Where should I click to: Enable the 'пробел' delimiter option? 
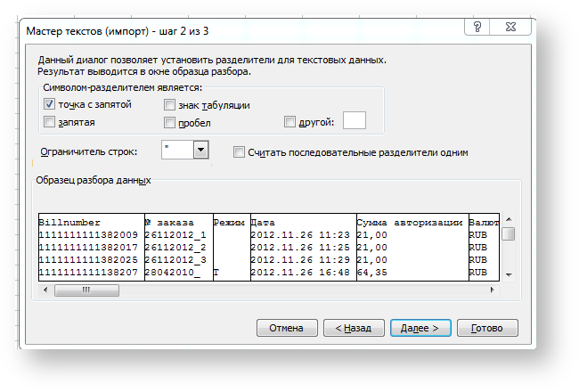(170, 122)
